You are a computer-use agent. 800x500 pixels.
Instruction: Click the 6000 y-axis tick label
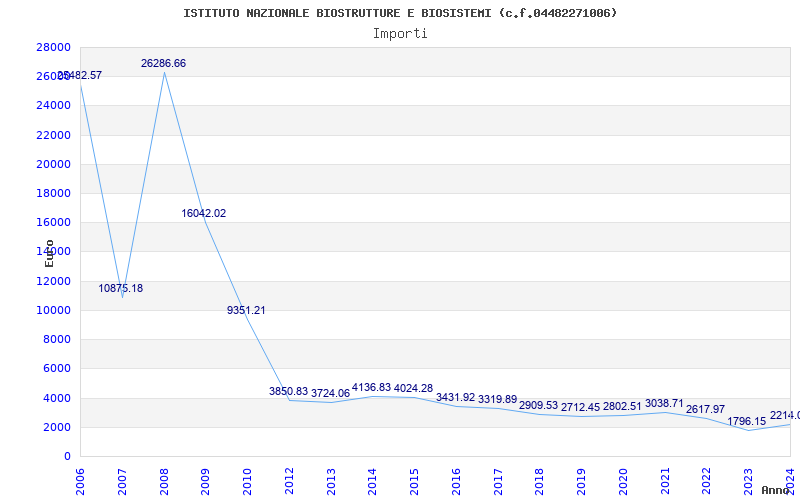point(56,368)
